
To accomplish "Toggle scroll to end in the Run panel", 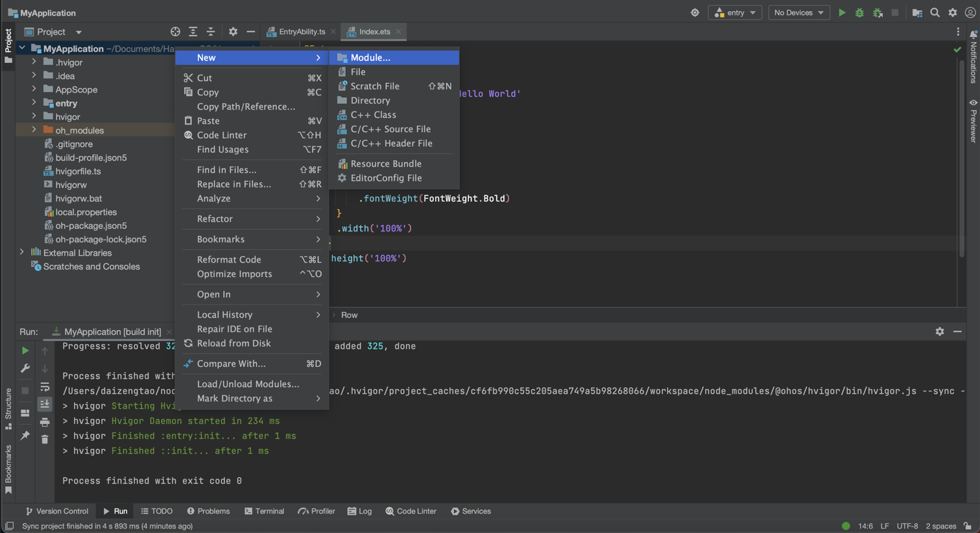I will point(45,404).
